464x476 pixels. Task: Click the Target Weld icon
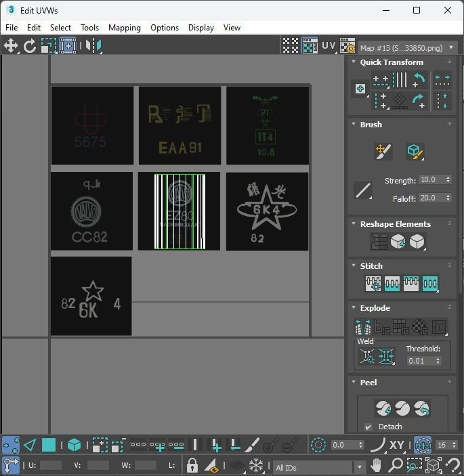(x=367, y=355)
